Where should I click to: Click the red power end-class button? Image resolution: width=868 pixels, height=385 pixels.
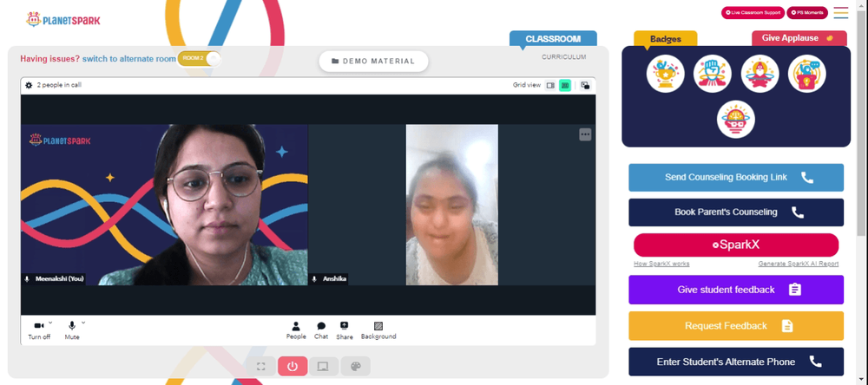click(293, 366)
